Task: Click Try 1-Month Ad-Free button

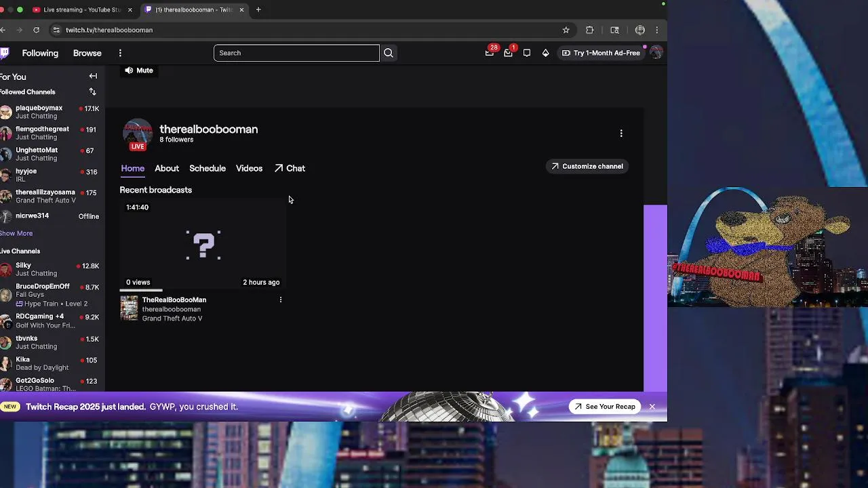Action: pyautogui.click(x=601, y=53)
